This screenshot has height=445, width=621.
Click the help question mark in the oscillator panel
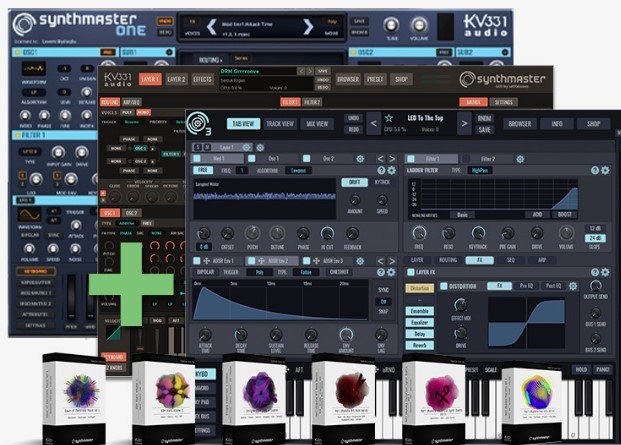(381, 170)
